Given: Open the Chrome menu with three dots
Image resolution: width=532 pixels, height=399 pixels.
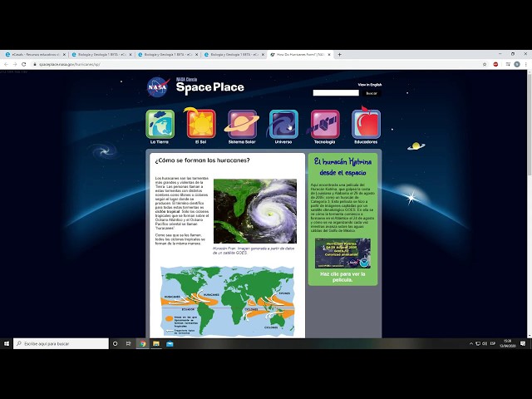Looking at the screenshot, I should coord(526,64).
